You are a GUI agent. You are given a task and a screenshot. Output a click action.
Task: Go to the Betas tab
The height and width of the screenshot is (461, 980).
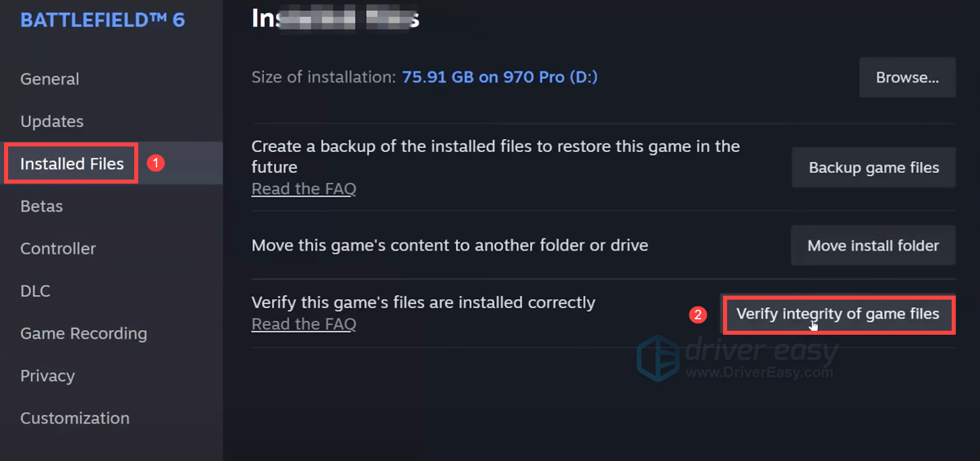coord(41,207)
